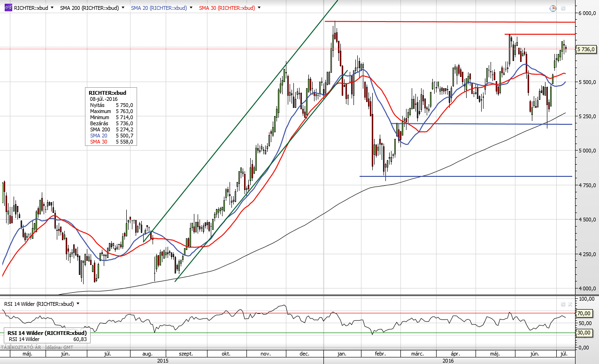Click the febr. month label on the time axis
This screenshot has height=364, width=599.
click(380, 354)
